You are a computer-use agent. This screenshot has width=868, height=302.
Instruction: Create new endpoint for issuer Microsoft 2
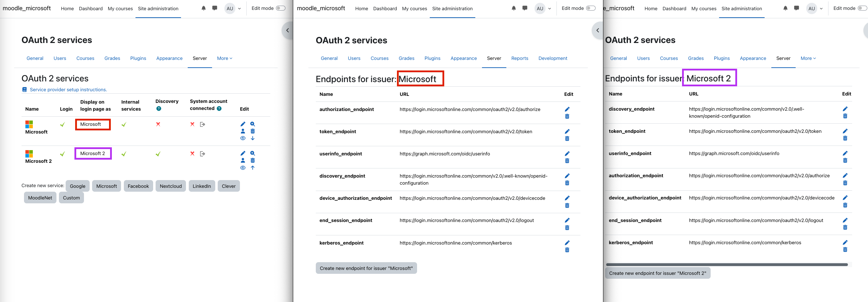tap(657, 273)
